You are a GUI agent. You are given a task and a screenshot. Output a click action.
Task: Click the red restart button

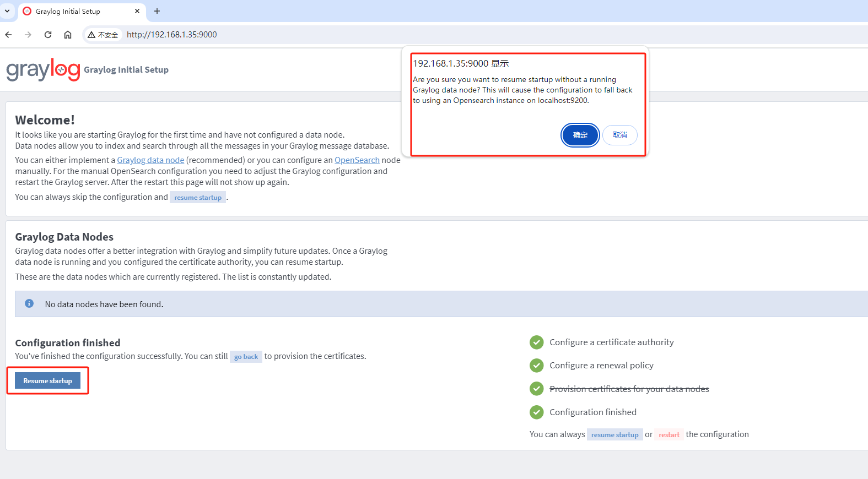click(669, 434)
